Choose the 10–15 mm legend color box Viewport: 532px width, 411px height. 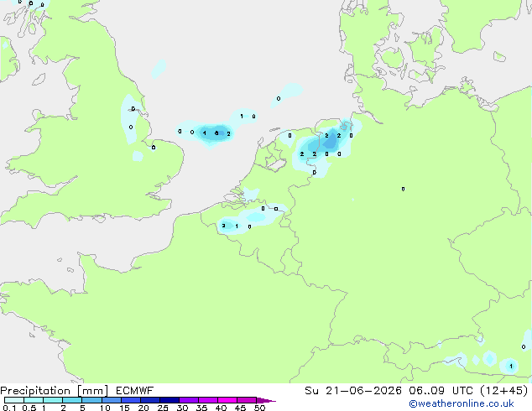[112, 400]
